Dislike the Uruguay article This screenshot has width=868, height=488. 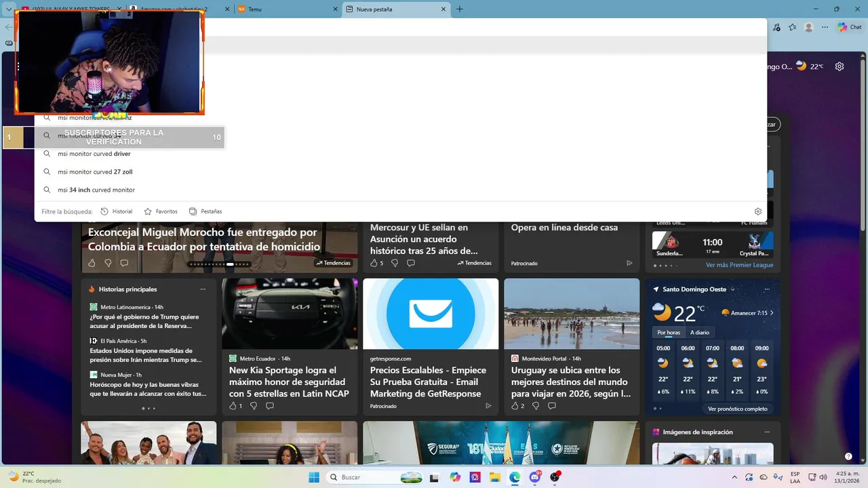536,406
